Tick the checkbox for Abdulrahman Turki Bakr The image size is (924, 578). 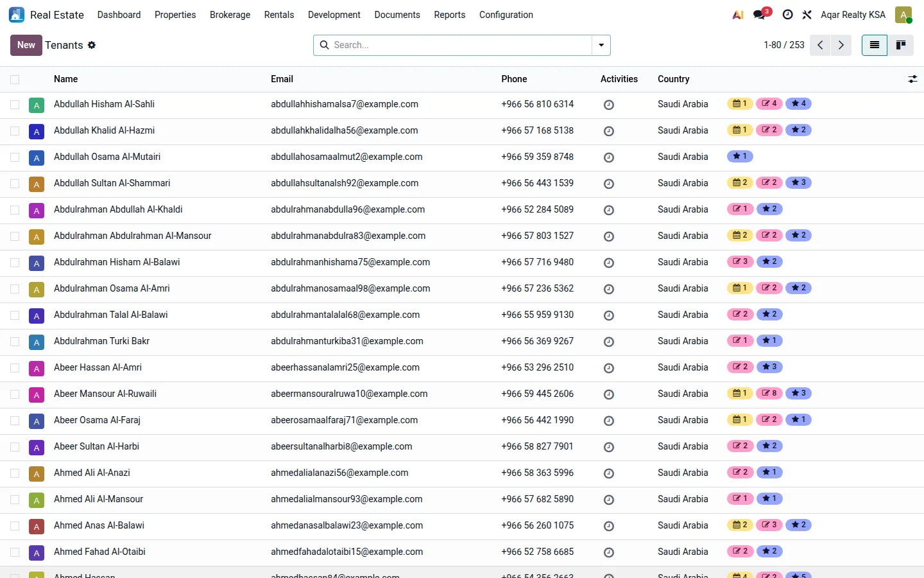(x=15, y=342)
